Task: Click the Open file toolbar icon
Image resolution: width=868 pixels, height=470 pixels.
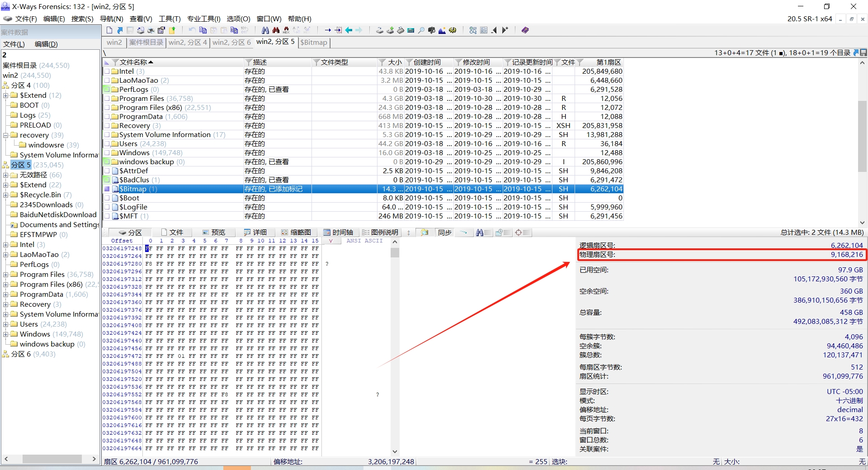Action: pos(119,30)
